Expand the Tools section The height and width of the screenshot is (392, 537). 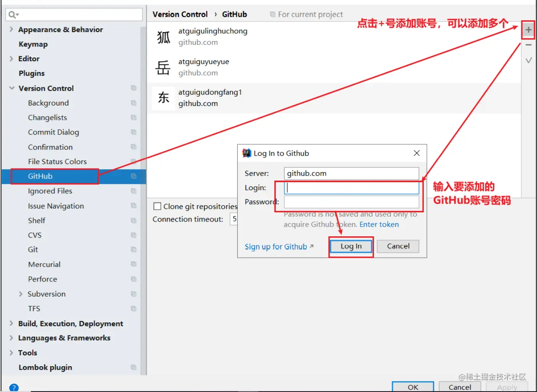pyautogui.click(x=11, y=353)
